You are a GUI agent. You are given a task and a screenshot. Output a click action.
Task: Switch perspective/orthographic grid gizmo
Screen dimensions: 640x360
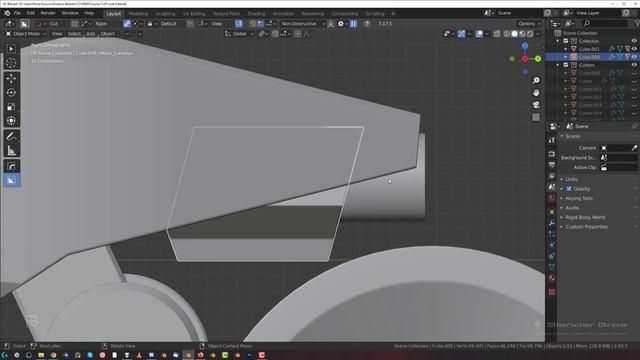pyautogui.click(x=536, y=117)
